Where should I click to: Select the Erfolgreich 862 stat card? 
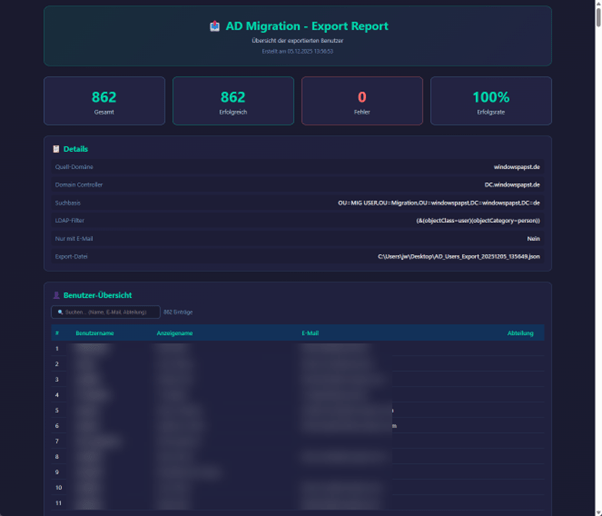[x=233, y=101]
